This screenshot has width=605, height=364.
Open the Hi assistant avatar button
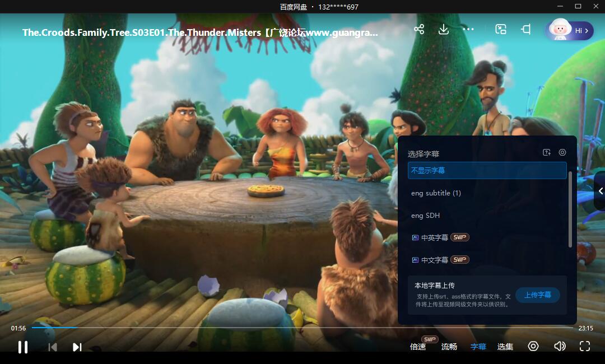pyautogui.click(x=570, y=30)
